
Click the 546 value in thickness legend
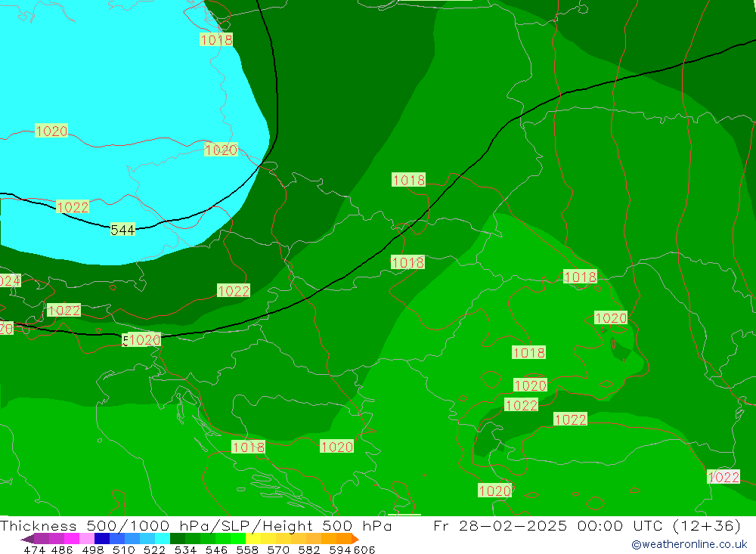click(x=216, y=549)
